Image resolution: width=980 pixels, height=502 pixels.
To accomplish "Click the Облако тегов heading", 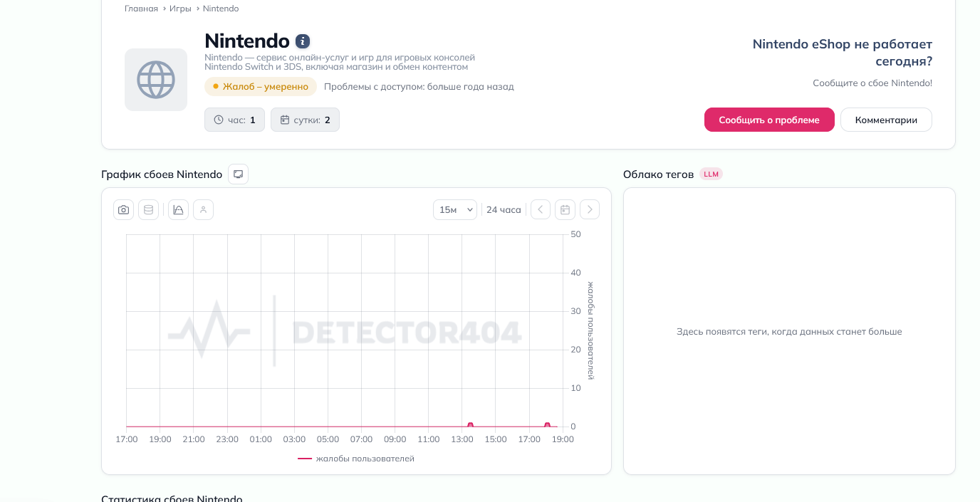I will [x=658, y=174].
